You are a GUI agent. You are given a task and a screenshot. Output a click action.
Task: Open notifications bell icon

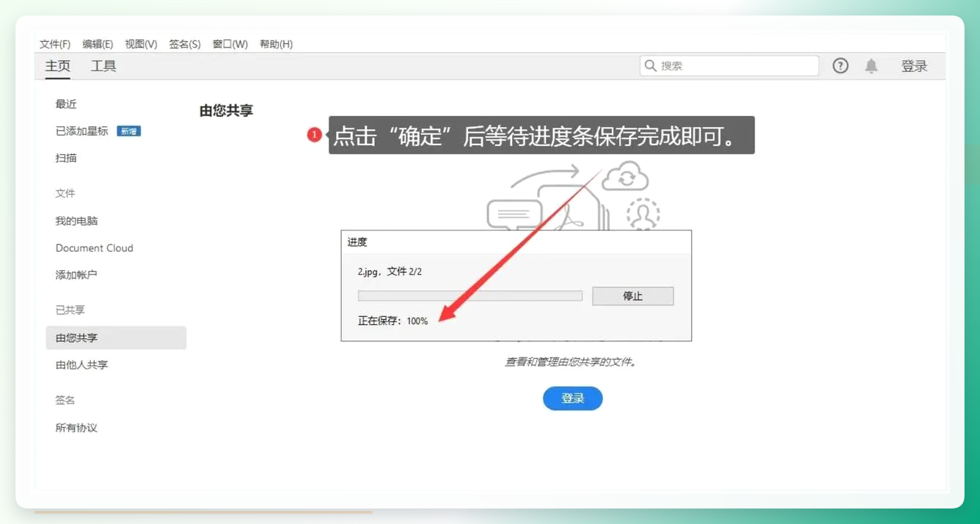click(871, 66)
